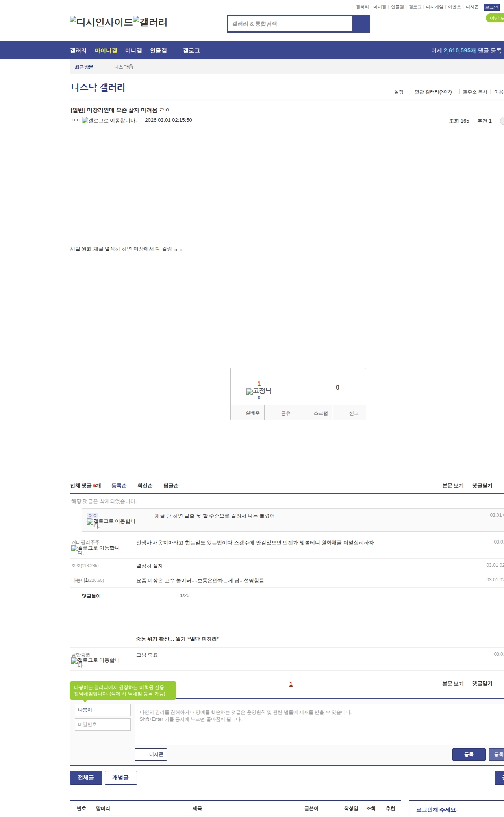504x817 pixels.
Task: Click the 캐터필러주주 commenter name
Action: [85, 542]
